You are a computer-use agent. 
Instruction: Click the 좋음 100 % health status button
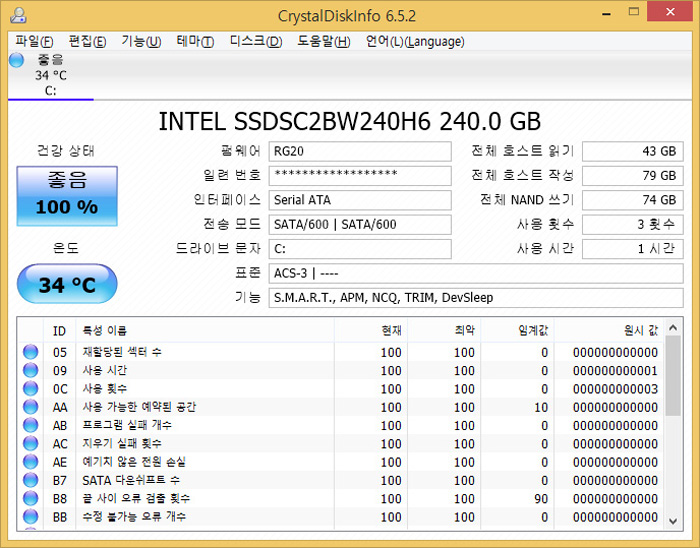[67, 196]
